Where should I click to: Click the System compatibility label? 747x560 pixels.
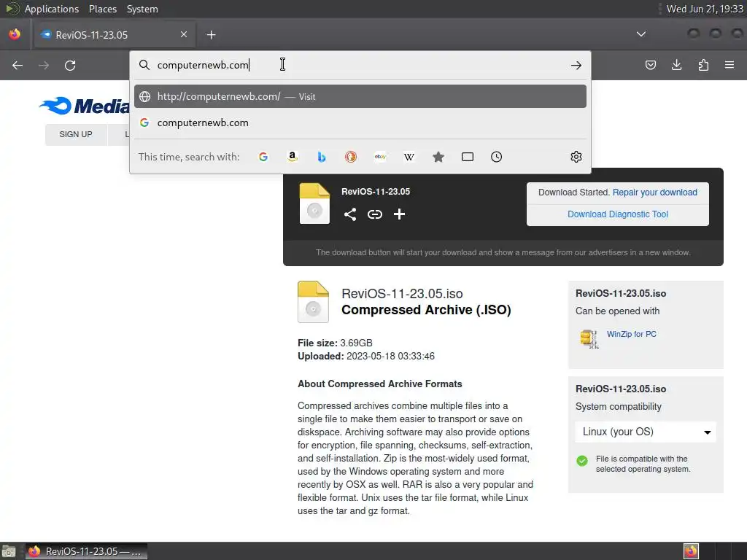pyautogui.click(x=619, y=407)
